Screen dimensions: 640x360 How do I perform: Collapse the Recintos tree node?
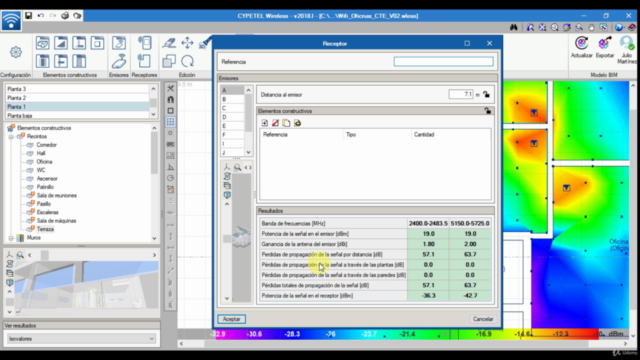(x=11, y=136)
